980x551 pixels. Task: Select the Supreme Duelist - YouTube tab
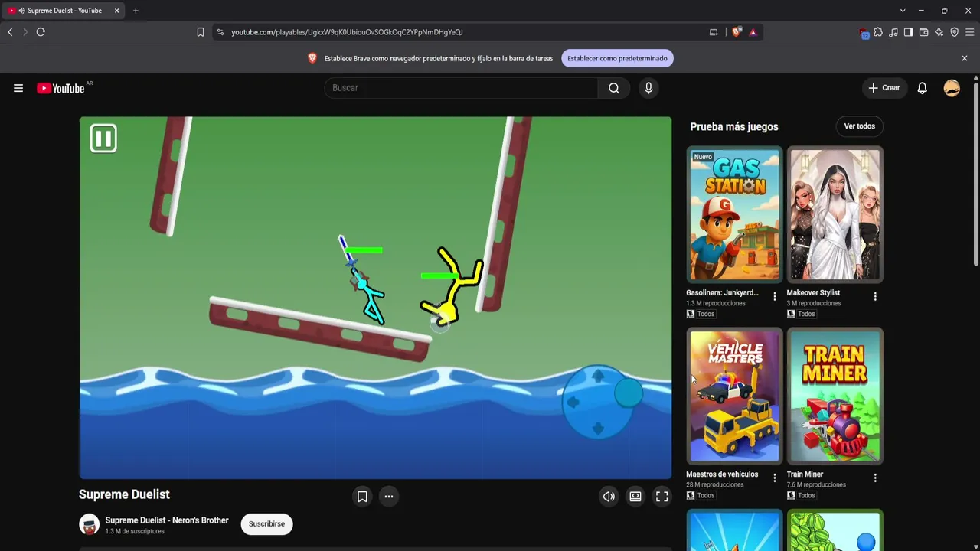pos(64,11)
